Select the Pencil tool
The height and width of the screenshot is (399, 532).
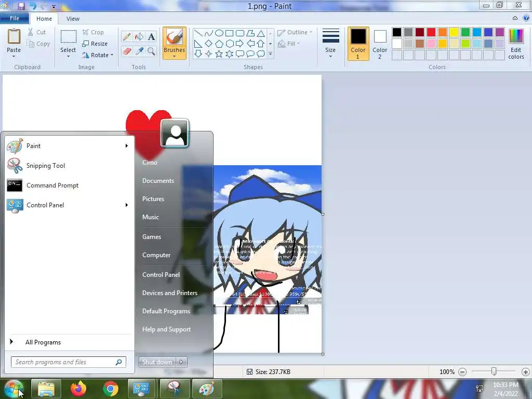(x=127, y=37)
